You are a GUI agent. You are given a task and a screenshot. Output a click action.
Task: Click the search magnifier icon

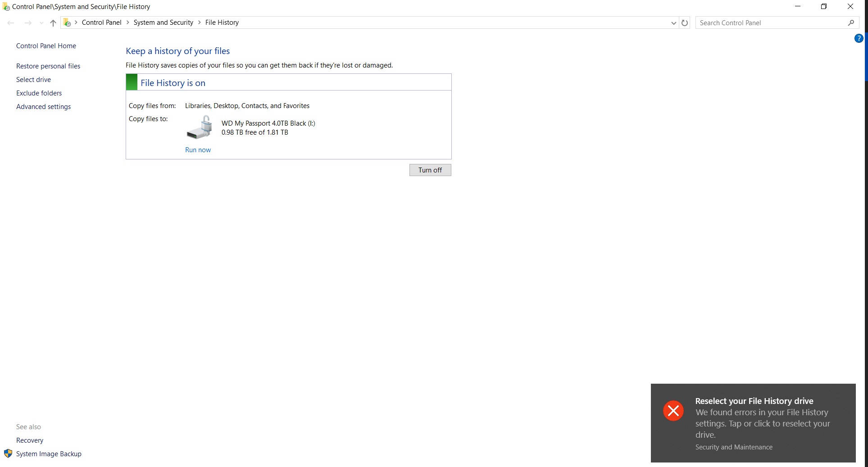pos(851,22)
